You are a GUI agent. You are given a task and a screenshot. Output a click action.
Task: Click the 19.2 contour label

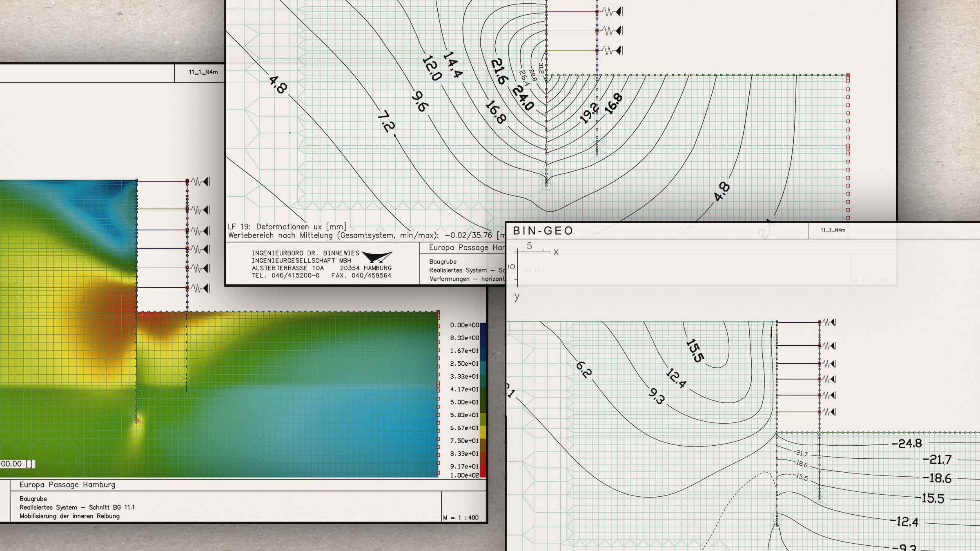point(589,113)
